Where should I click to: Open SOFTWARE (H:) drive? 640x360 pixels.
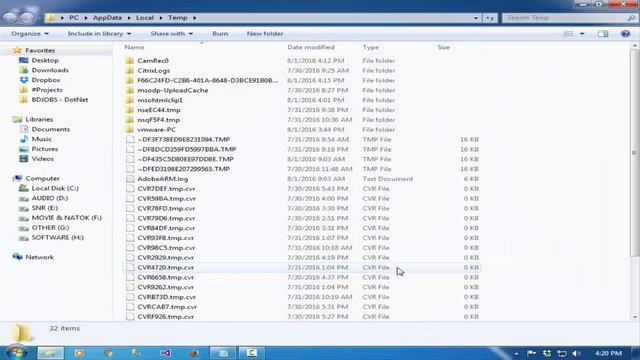click(58, 237)
